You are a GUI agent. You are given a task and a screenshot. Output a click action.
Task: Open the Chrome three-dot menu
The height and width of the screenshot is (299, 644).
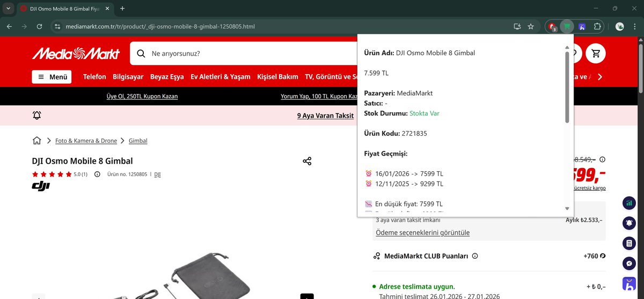(x=635, y=26)
